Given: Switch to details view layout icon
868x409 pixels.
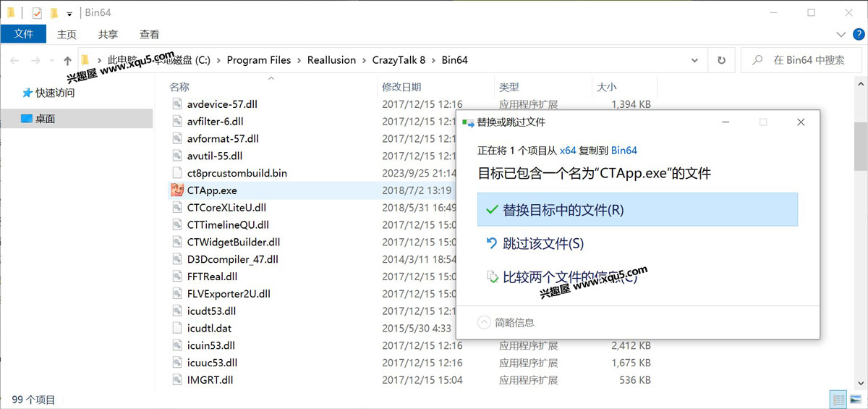Looking at the screenshot, I should (838, 400).
